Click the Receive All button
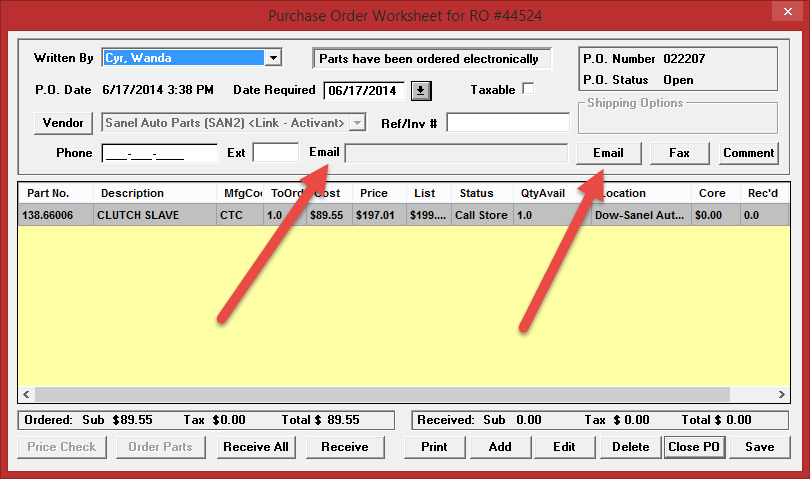This screenshot has width=810, height=479. 256,447
